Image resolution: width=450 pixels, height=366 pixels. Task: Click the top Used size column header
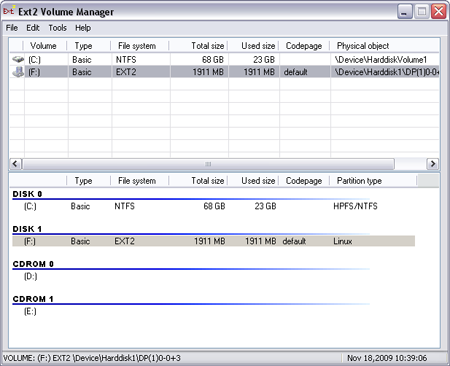click(253, 46)
